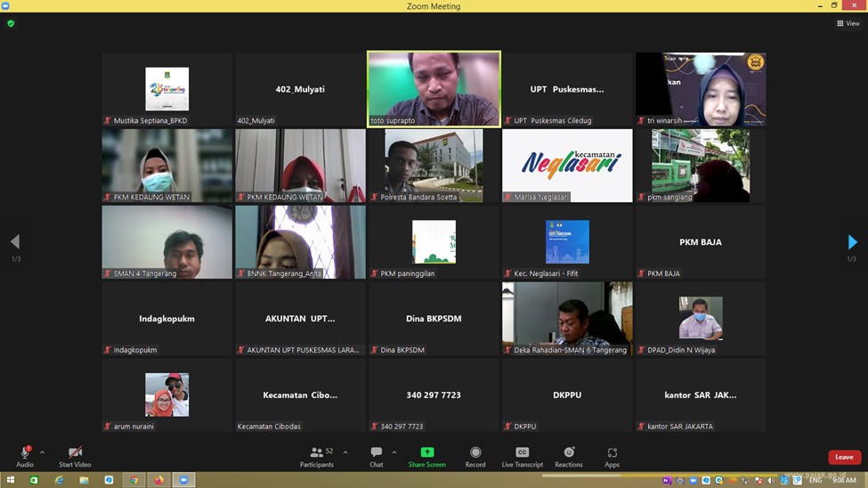Screen dimensions: 868x488
Task: Open the Zoom Apps panel
Action: point(612,456)
